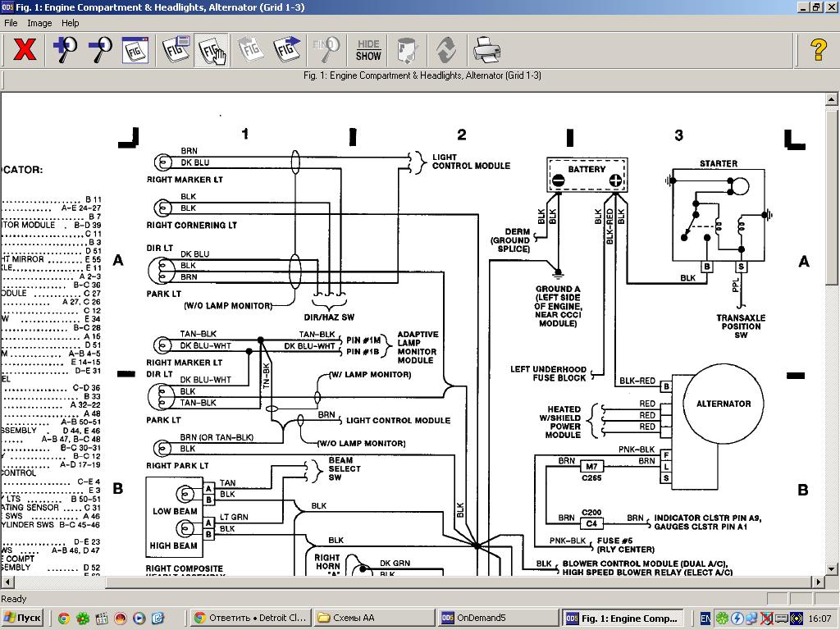Click the fit figure to window icon
Screen dimensions: 840x630
(135, 50)
